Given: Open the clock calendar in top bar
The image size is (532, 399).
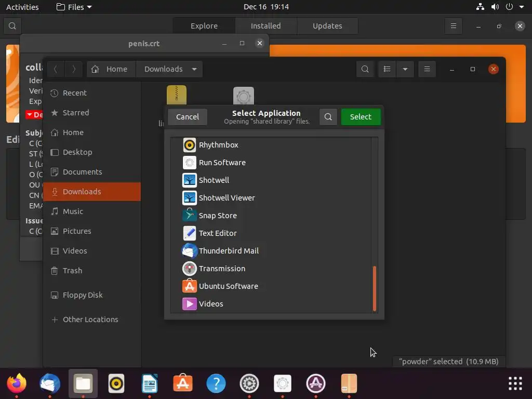Looking at the screenshot, I should 266,7.
